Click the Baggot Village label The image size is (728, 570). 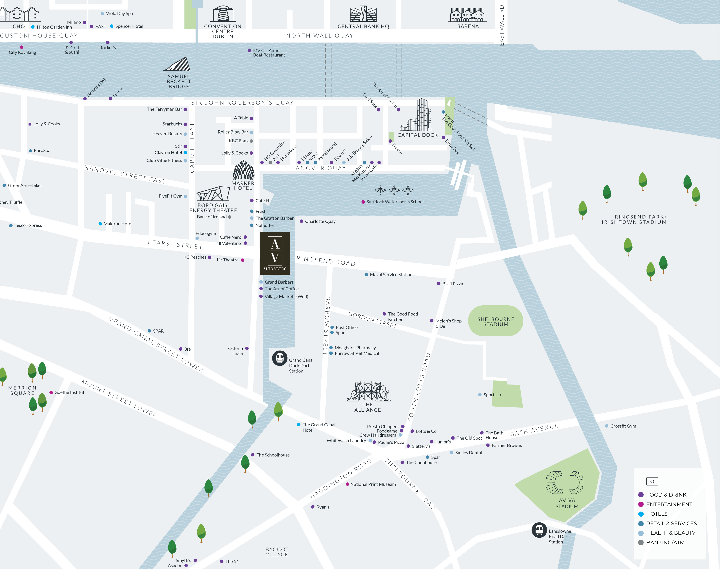(280, 558)
